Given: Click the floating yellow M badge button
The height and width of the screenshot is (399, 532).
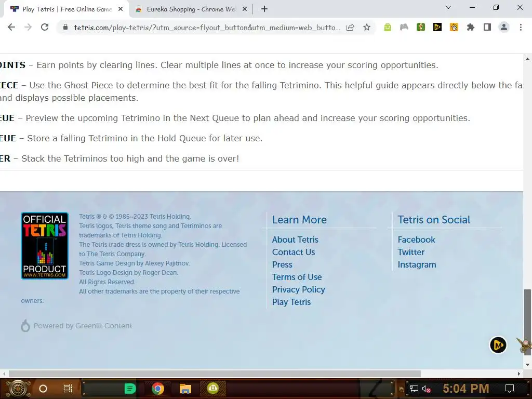Looking at the screenshot, I should pyautogui.click(x=498, y=345).
